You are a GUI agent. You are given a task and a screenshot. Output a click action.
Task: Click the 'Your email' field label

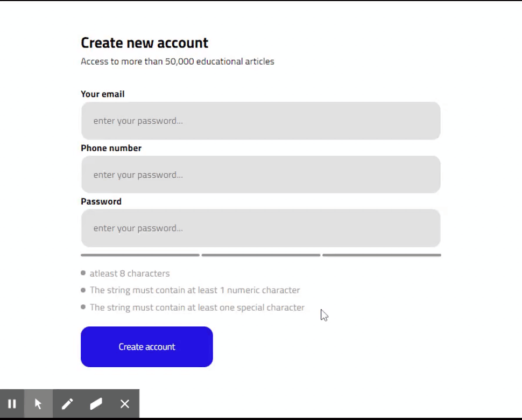[102, 94]
